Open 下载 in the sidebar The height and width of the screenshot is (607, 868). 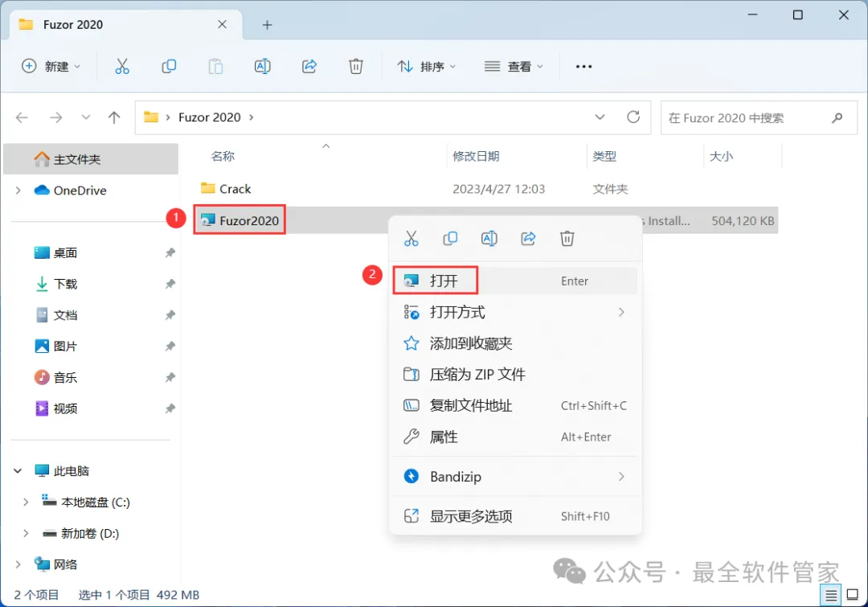pyautogui.click(x=65, y=284)
